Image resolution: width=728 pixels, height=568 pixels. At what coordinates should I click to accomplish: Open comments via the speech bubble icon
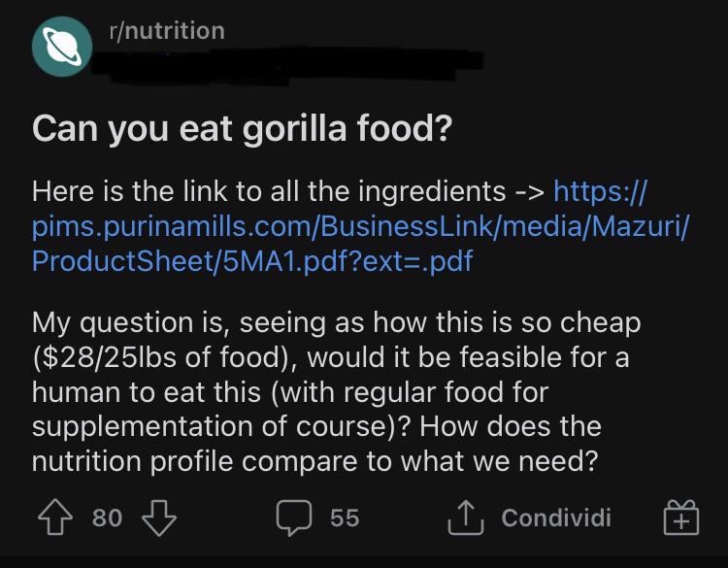293,518
